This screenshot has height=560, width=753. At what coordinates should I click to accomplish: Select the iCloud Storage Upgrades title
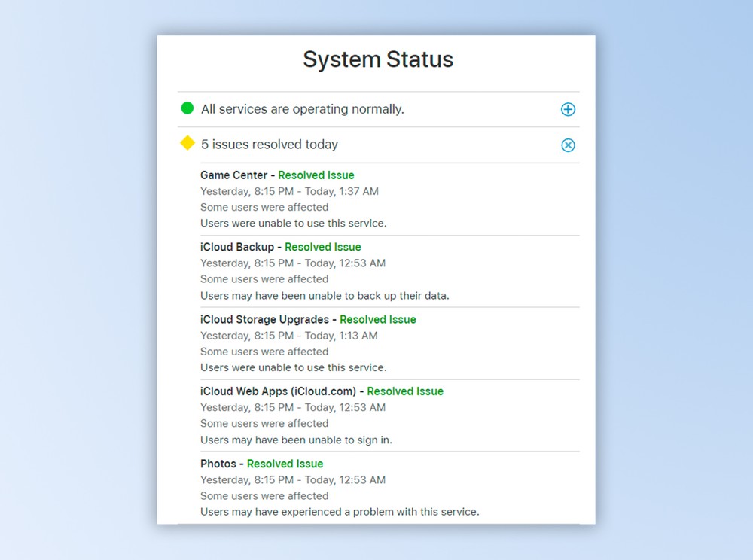pyautogui.click(x=264, y=319)
